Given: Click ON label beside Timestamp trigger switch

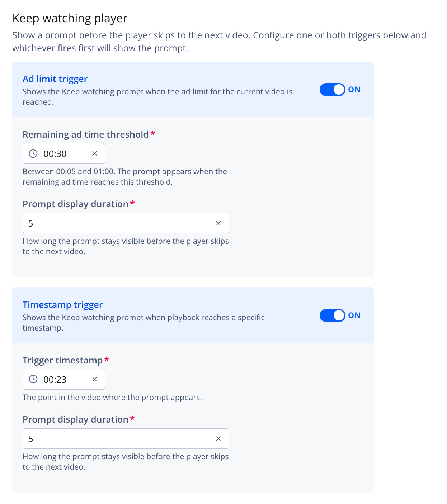Looking at the screenshot, I should [x=354, y=315].
